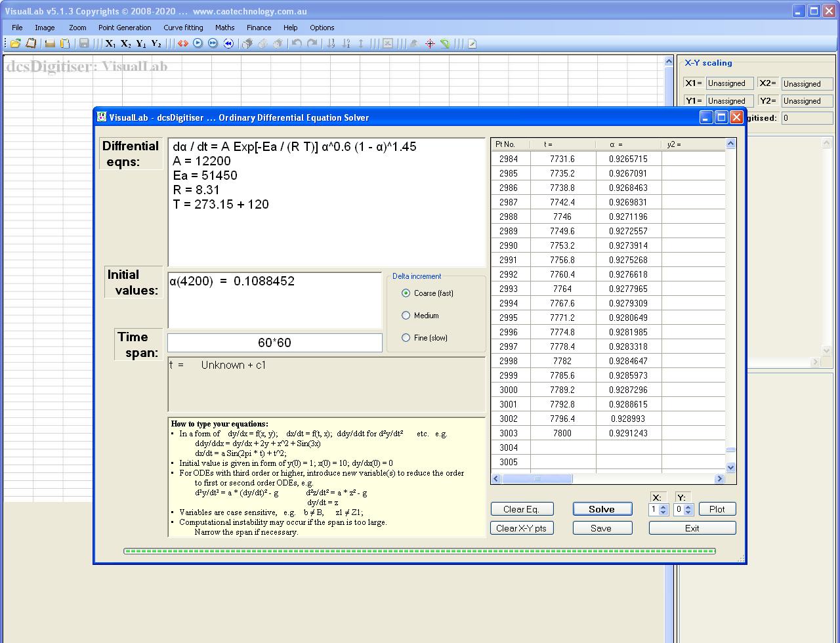Open the Finance menu
Screen dimensions: 840x643
pyautogui.click(x=259, y=28)
